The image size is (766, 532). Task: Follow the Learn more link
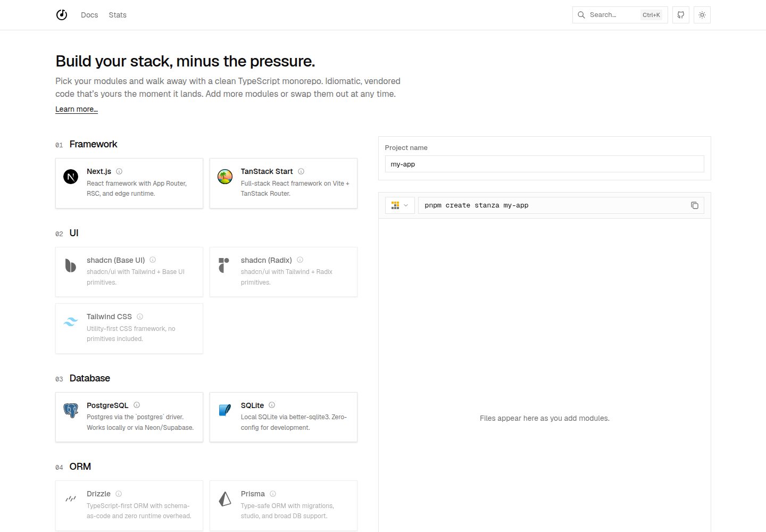(77, 109)
